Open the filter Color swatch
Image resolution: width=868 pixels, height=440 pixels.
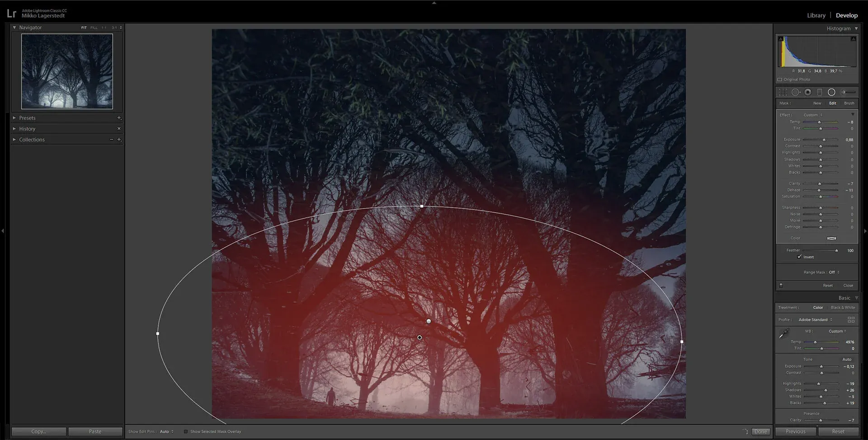pos(832,238)
